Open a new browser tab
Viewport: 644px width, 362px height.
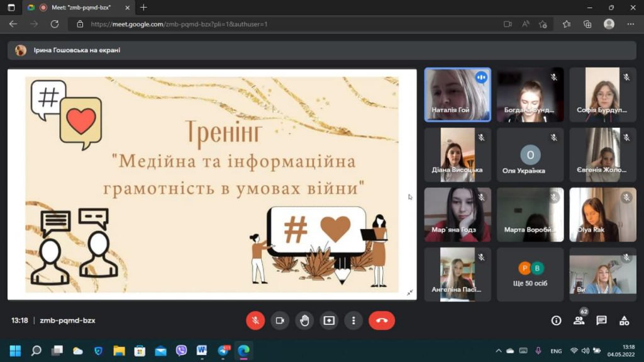pos(143,8)
